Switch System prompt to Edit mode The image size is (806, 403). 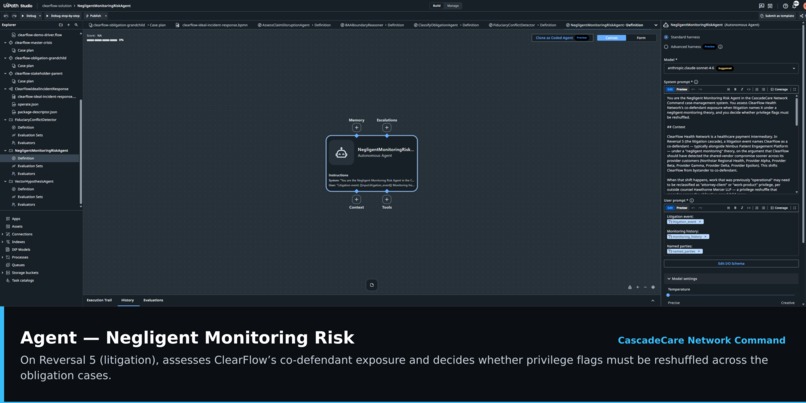click(x=670, y=89)
